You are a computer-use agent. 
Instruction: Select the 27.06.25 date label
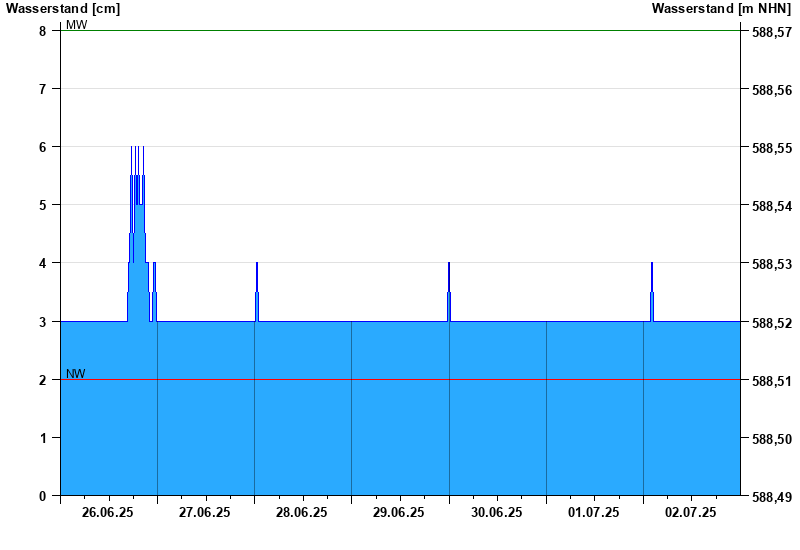(205, 512)
